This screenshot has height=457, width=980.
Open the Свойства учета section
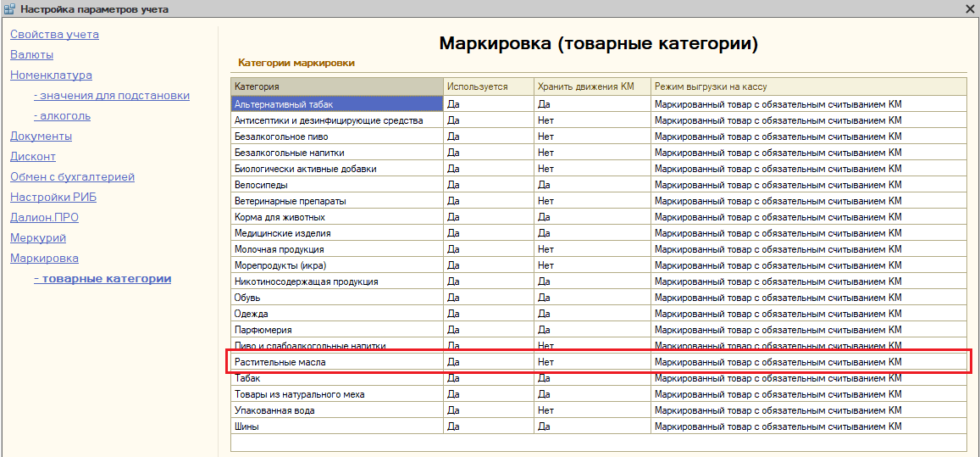(x=54, y=35)
